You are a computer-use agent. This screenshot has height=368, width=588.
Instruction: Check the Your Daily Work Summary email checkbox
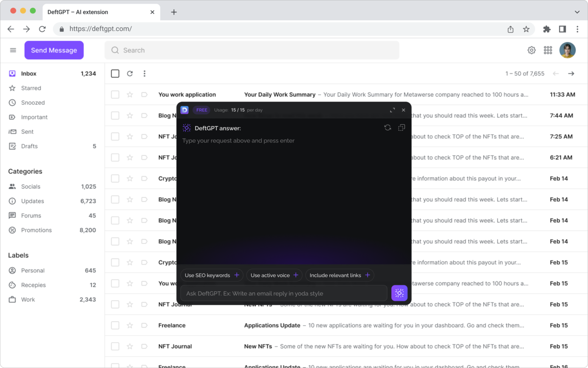tap(115, 94)
